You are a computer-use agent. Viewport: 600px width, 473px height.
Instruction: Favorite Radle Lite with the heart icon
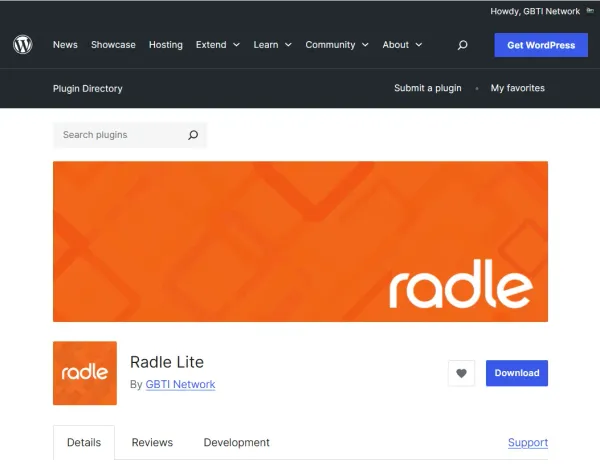click(461, 373)
